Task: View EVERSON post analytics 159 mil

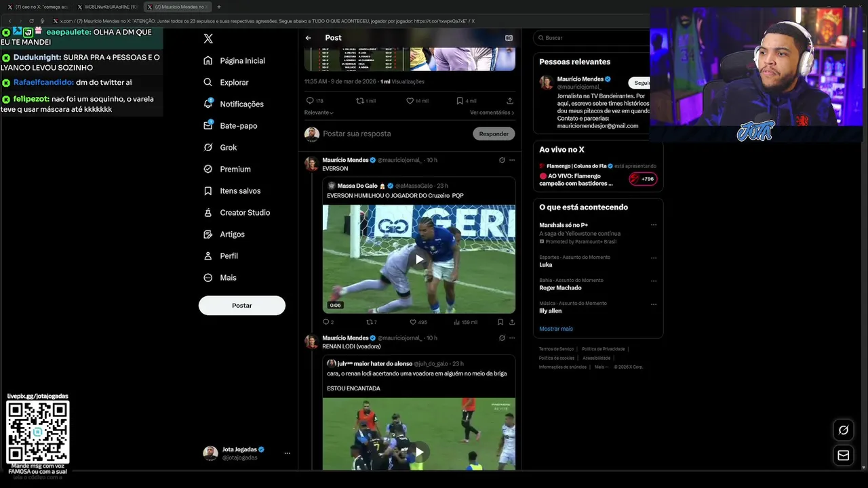Action: tap(466, 322)
